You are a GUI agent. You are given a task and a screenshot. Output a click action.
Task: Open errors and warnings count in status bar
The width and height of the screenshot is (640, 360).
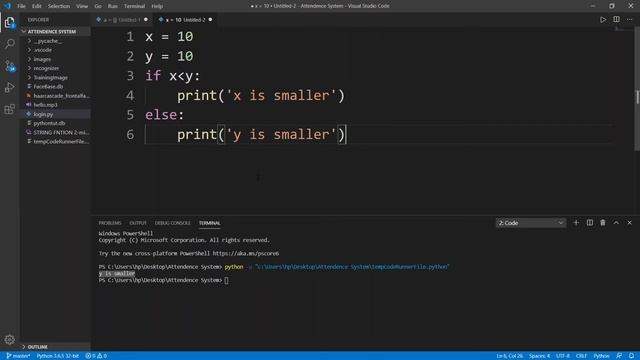tap(96, 356)
